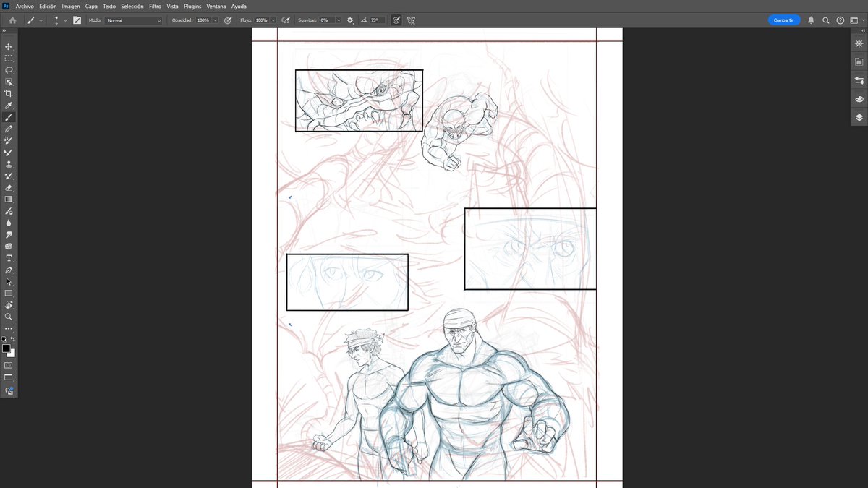Swap foreground and background colors
868x488 pixels.
pos(13,339)
